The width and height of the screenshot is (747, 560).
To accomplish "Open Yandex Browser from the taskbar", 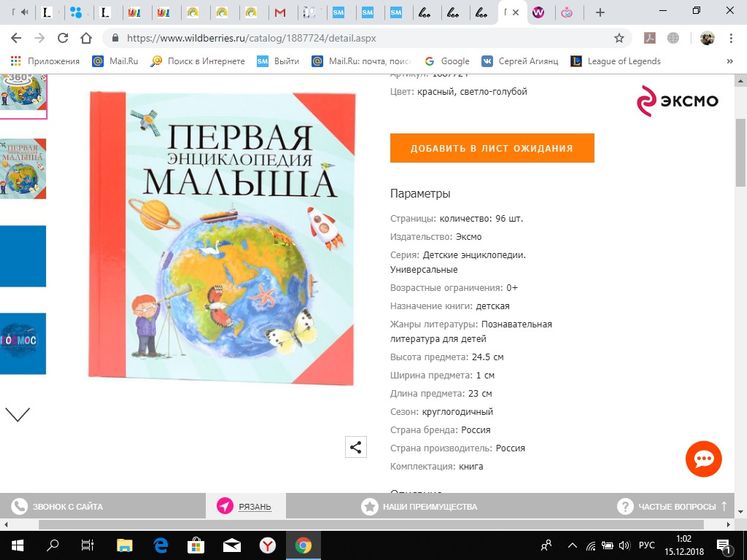I will pos(268,545).
